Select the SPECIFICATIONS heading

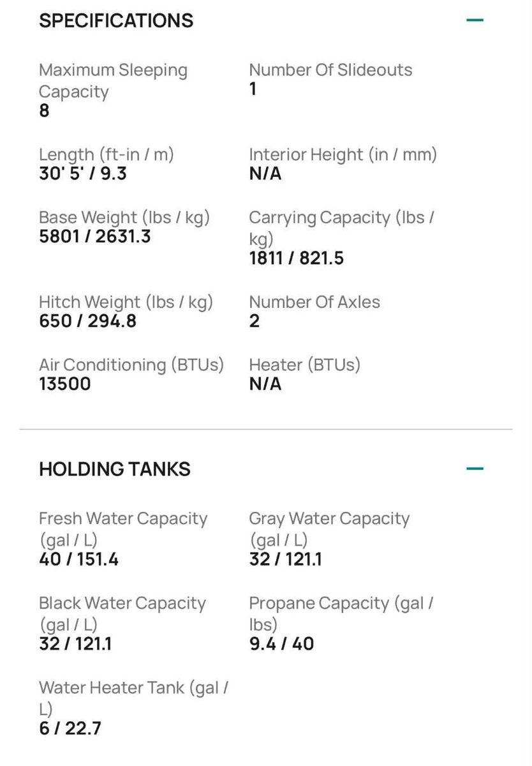[116, 20]
